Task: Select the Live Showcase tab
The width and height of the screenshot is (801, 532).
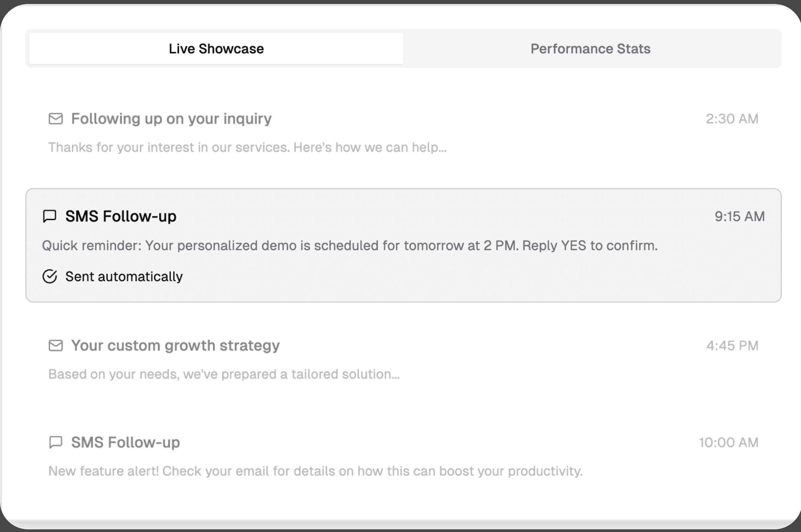Action: [x=216, y=49]
